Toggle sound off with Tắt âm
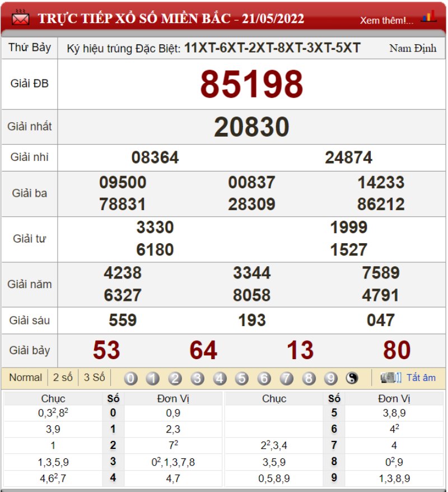The width and height of the screenshot is (448, 492). point(421,378)
